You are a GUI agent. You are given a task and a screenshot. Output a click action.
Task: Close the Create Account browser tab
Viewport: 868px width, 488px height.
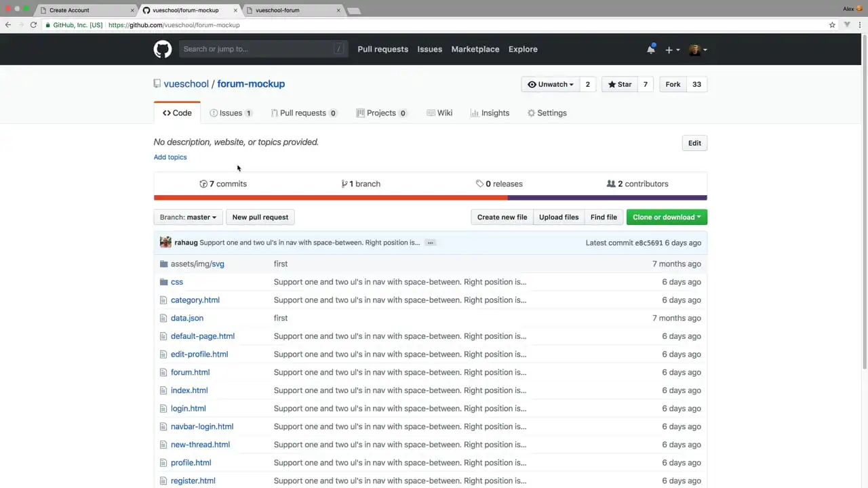pos(132,10)
